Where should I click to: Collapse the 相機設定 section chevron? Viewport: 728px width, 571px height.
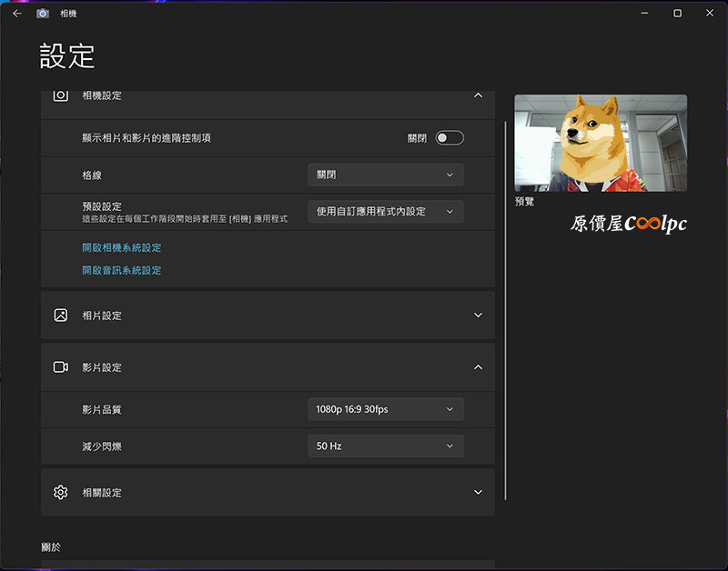pos(478,95)
